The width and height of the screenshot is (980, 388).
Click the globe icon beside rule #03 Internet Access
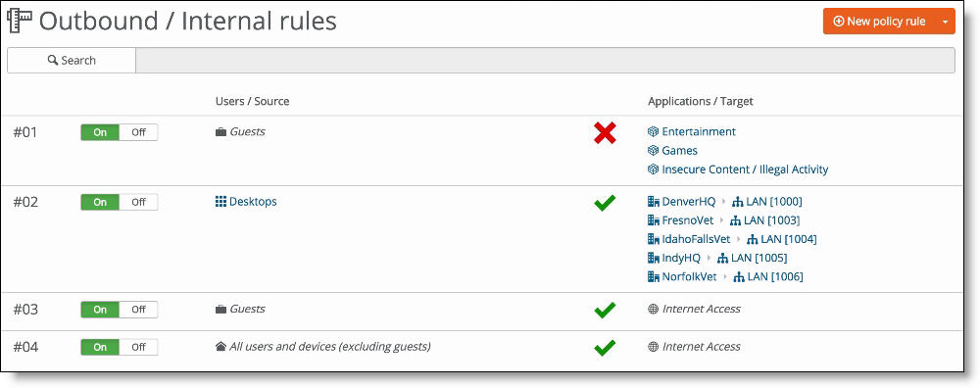(653, 309)
